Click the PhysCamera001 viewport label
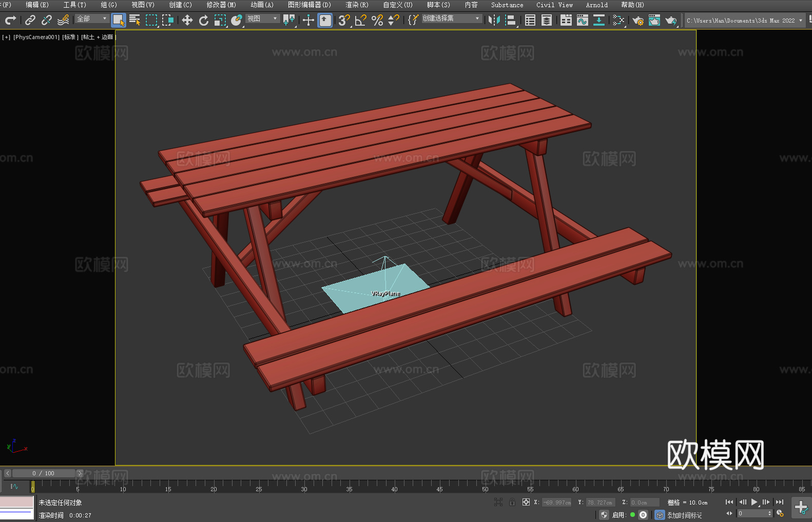This screenshot has height=522, width=812. coord(36,37)
